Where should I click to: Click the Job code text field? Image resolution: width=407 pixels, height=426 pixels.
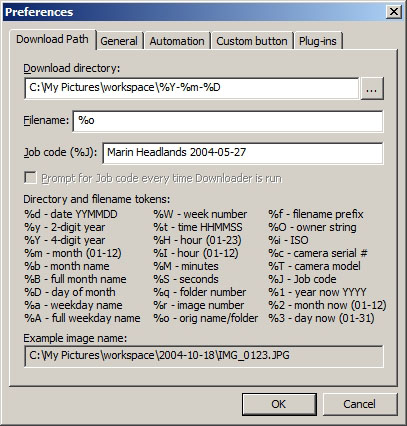click(243, 153)
